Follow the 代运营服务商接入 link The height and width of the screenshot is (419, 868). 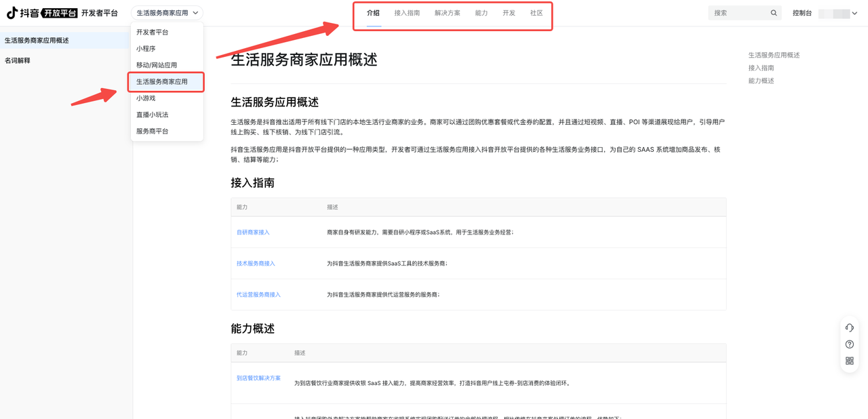coord(258,295)
